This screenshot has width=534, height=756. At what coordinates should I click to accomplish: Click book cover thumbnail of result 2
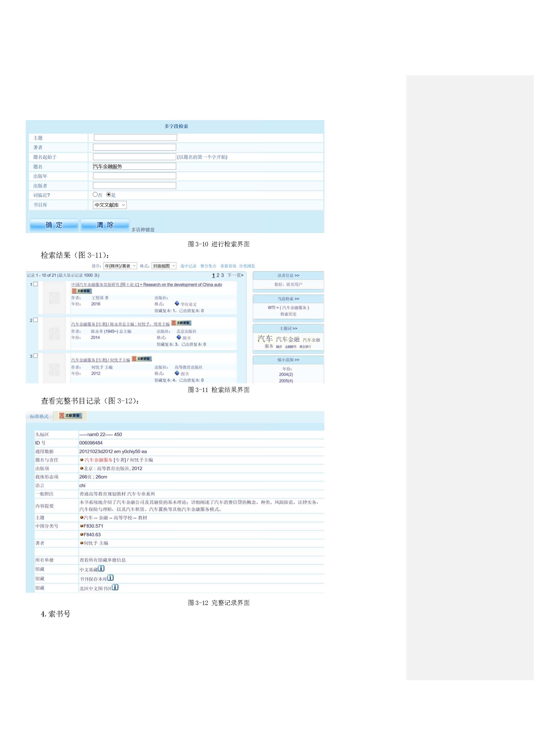pos(54,334)
